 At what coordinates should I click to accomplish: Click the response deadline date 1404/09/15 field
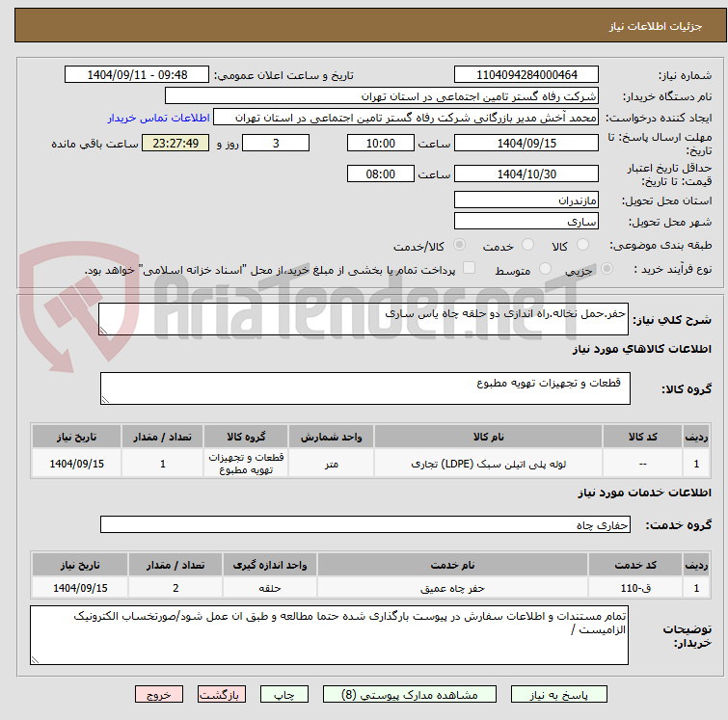526,143
